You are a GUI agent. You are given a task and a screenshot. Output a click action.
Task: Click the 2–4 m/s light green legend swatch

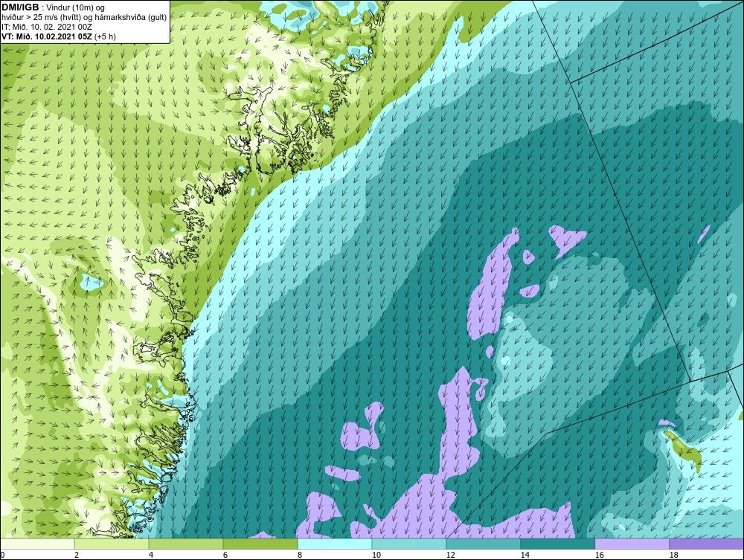click(112, 544)
